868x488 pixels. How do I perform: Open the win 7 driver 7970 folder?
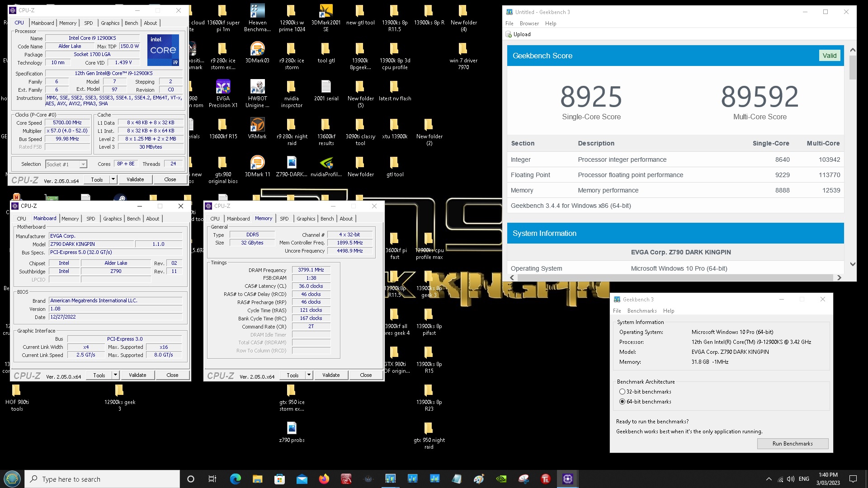pos(463,56)
